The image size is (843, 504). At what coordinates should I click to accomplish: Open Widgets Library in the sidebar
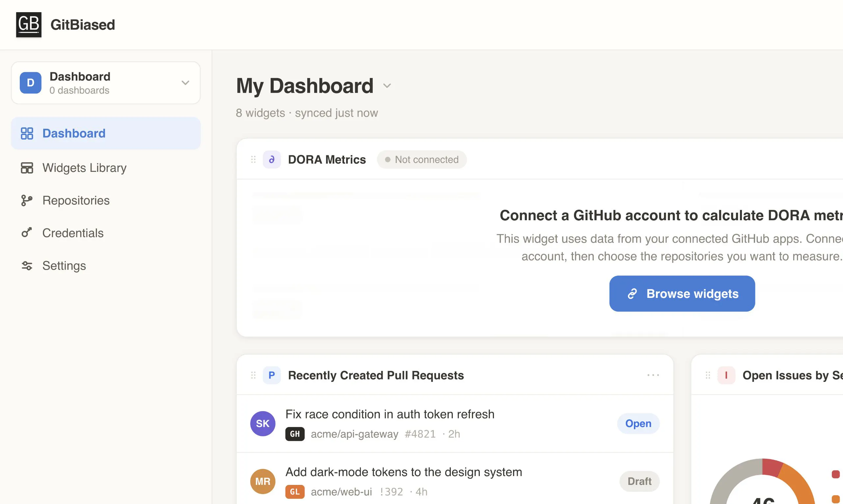click(106, 168)
